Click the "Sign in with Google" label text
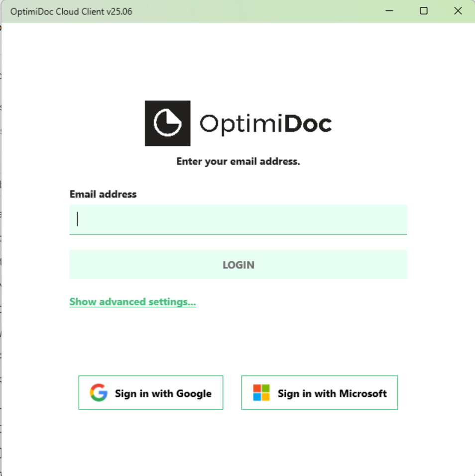The height and width of the screenshot is (476, 475). 163,393
